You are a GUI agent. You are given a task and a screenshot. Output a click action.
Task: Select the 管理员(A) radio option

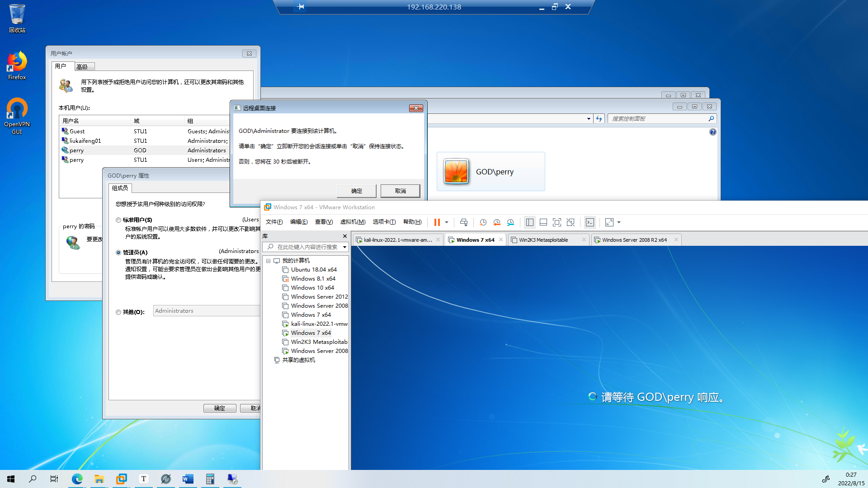coord(118,253)
